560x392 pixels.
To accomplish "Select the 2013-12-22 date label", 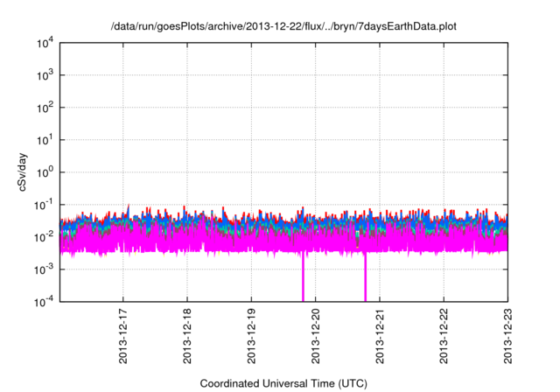I will 444,336.
